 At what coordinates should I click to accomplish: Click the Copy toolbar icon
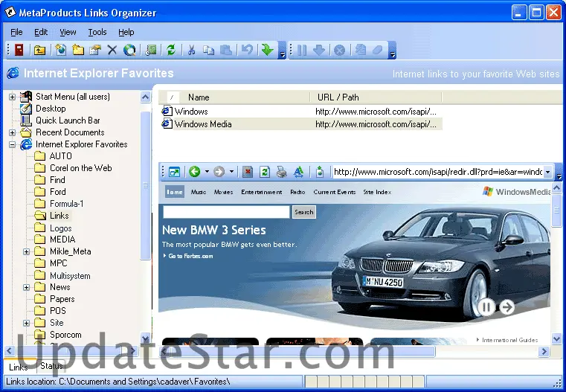208,50
